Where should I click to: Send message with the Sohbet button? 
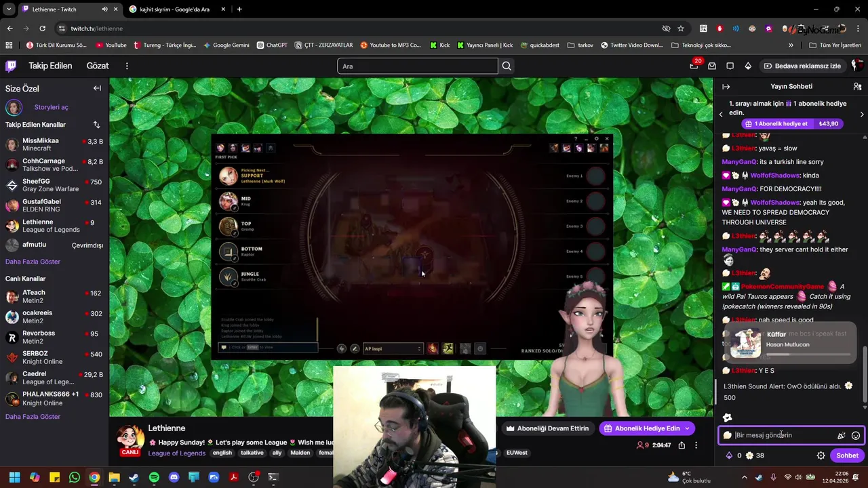tap(847, 455)
